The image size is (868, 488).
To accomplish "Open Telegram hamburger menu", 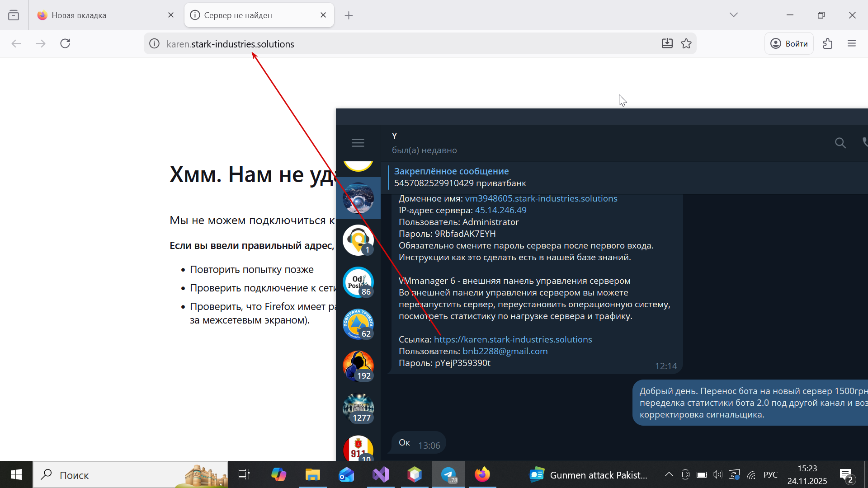I will click(358, 143).
